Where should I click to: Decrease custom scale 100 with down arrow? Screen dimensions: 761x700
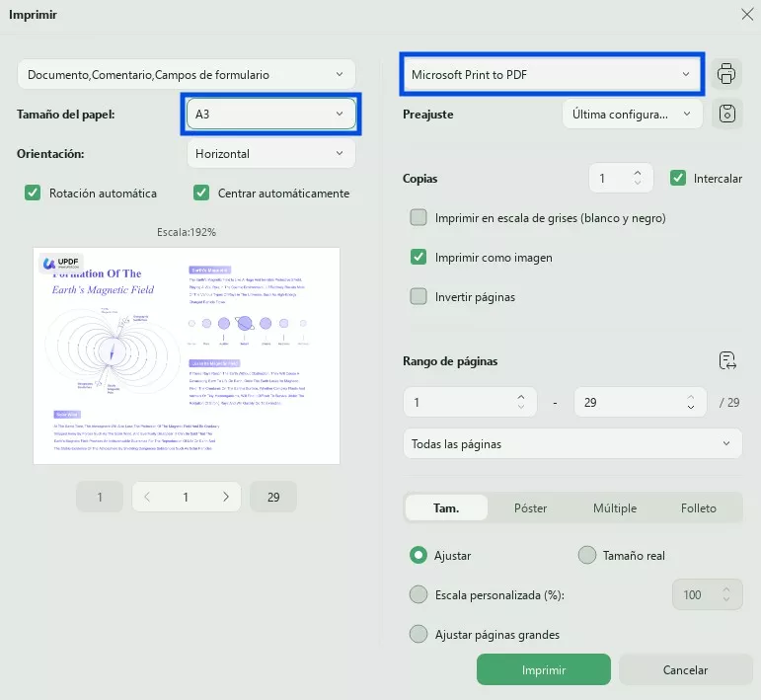[726, 599]
